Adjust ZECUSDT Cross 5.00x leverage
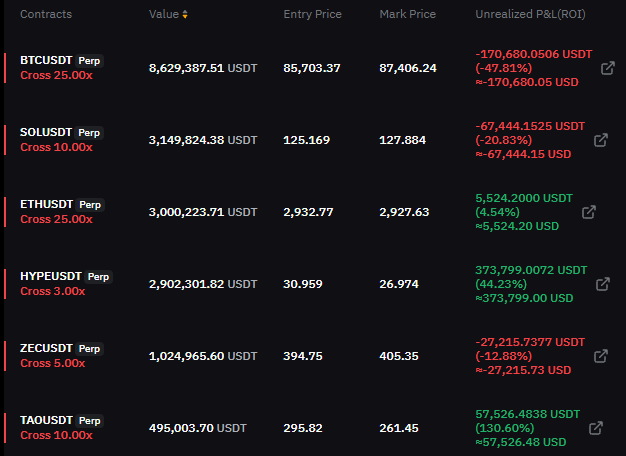This screenshot has height=456, width=626. click(53, 363)
